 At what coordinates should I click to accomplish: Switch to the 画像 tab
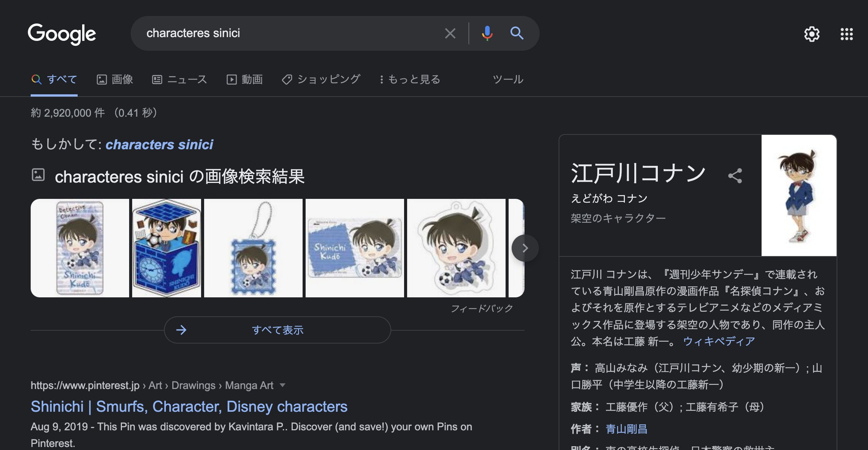pyautogui.click(x=115, y=79)
